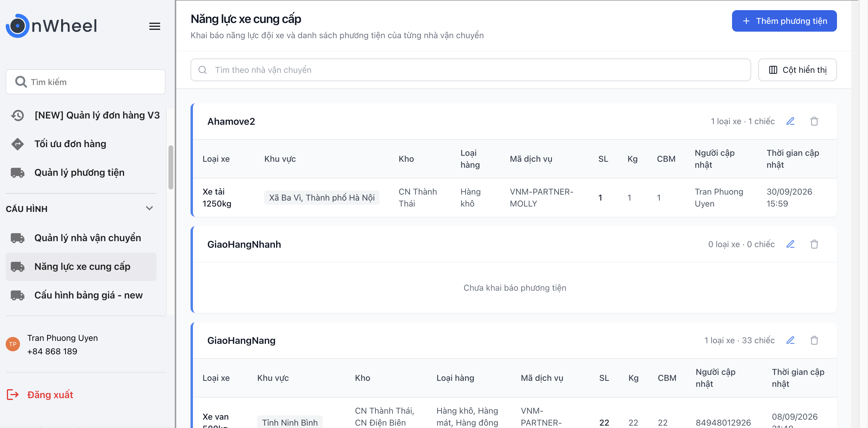Click the truck icon next to Quản lý phương tiện
Image resolution: width=868 pixels, height=428 pixels.
click(17, 173)
